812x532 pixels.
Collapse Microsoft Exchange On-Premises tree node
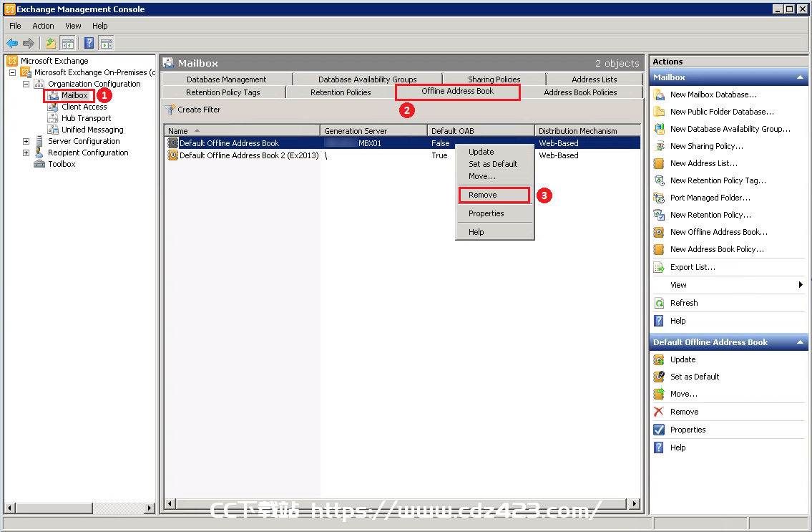point(12,72)
